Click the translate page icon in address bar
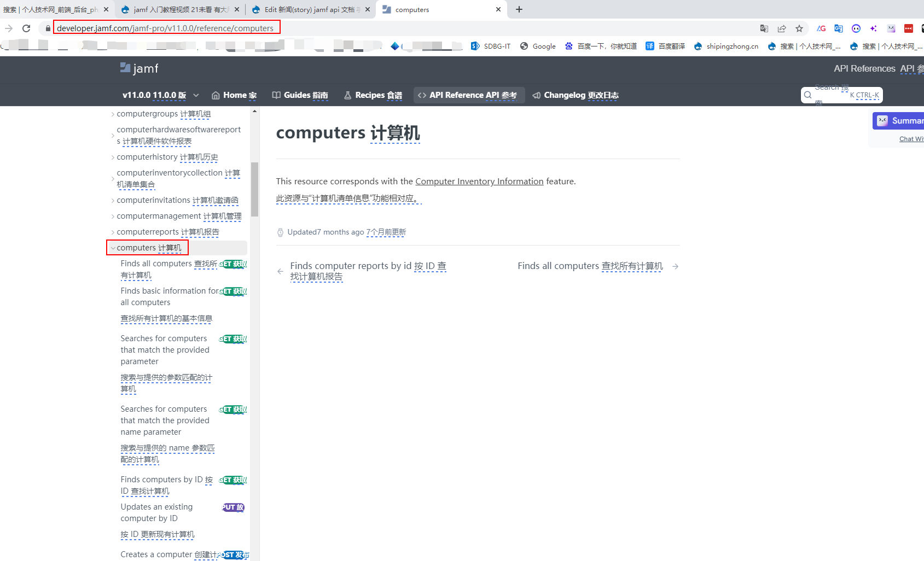Viewport: 924px width, 561px height. [764, 28]
